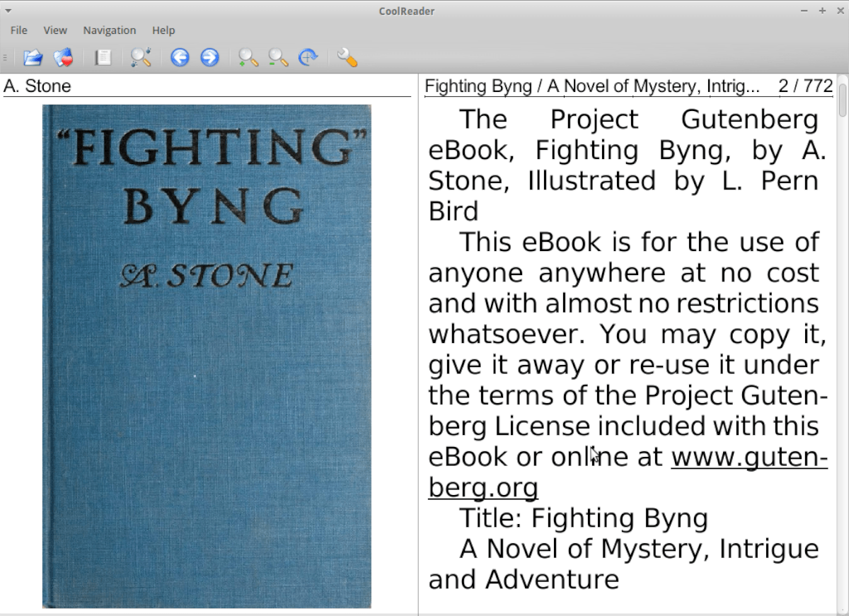Open a new book file
Screen dimensions: 849x616
(33, 57)
